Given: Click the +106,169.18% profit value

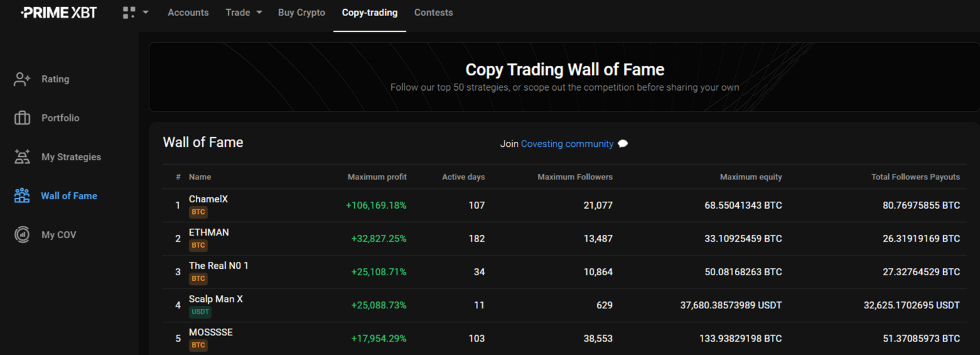Looking at the screenshot, I should 376,206.
